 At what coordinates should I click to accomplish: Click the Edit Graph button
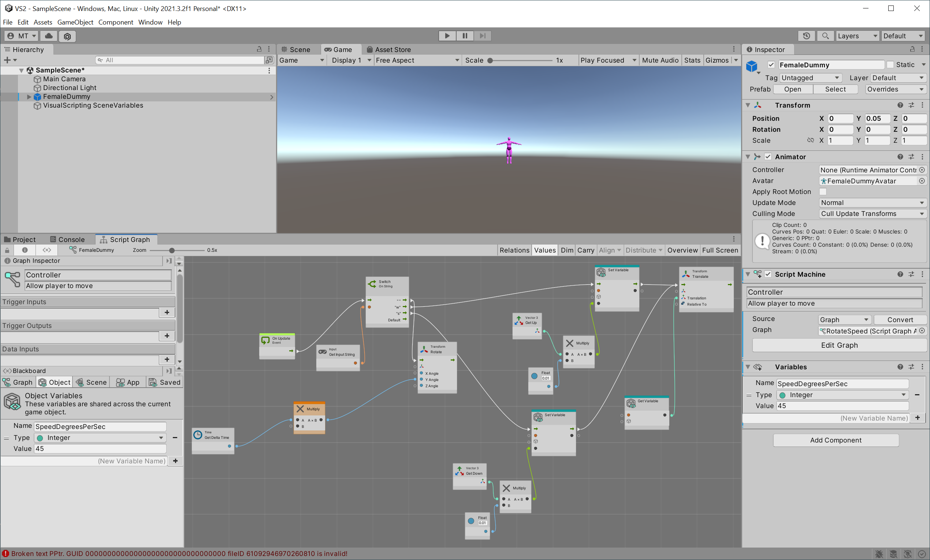coord(839,345)
